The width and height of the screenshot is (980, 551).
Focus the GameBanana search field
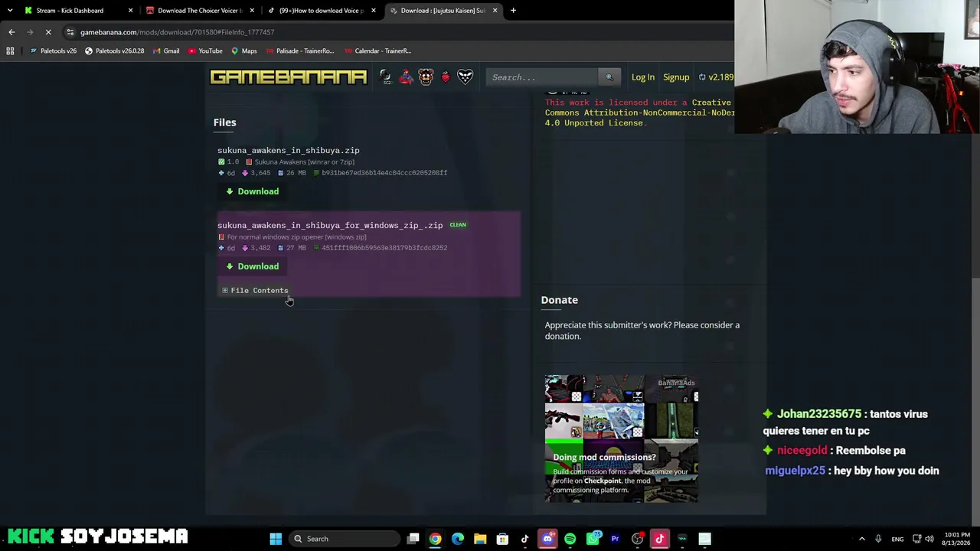point(542,77)
